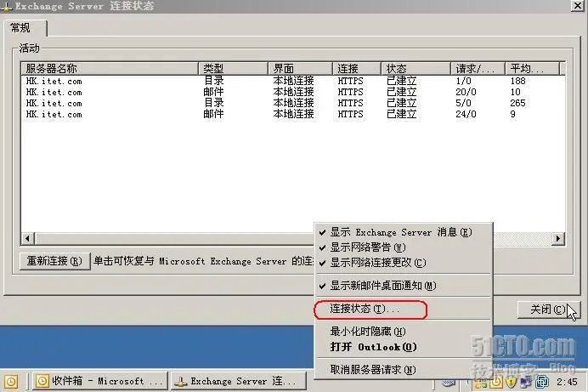Click the 类型 column header
The height and width of the screenshot is (392, 588).
pos(233,69)
